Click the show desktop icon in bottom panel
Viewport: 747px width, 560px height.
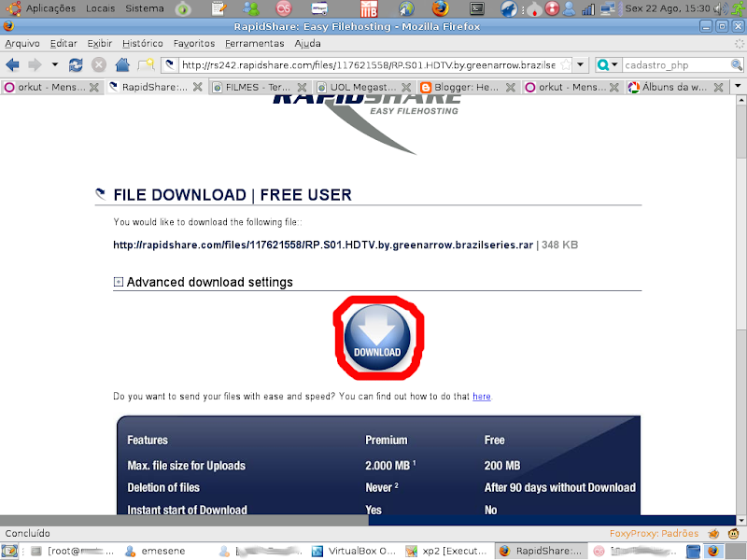[x=9, y=551]
